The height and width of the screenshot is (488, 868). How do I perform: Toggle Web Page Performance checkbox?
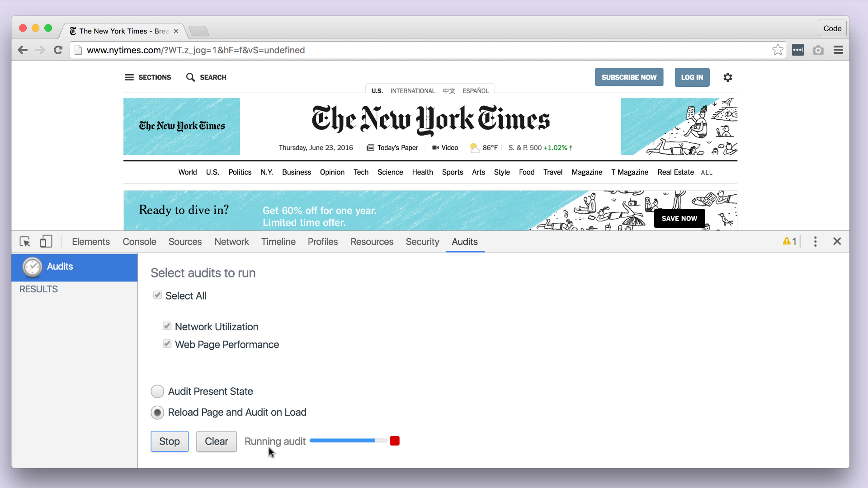(x=167, y=344)
